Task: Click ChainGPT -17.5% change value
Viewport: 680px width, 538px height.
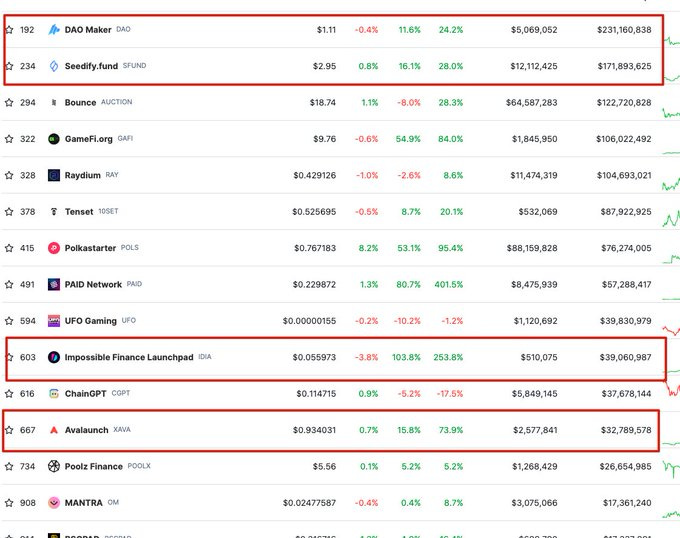Action: click(450, 394)
